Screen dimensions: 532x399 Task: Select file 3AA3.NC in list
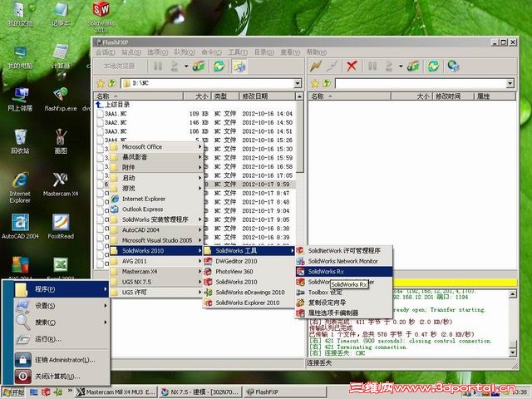tap(116, 131)
